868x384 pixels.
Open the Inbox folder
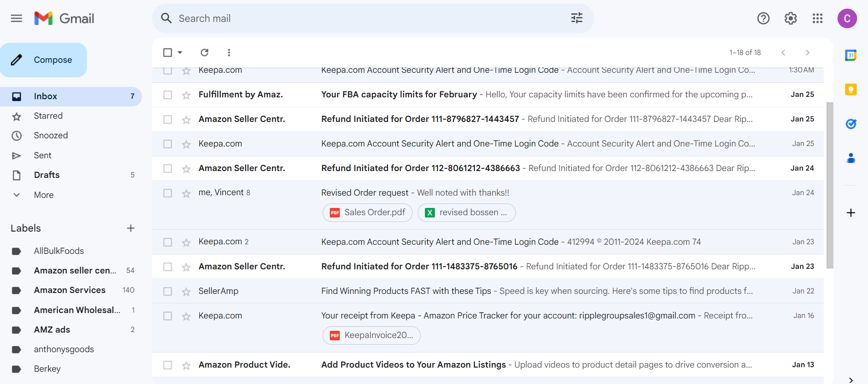pos(71,96)
